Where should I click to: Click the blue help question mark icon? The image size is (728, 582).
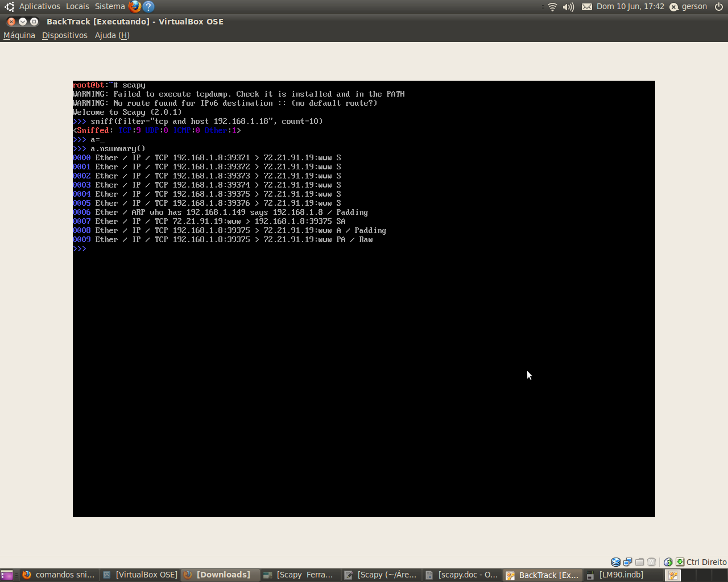148,6
